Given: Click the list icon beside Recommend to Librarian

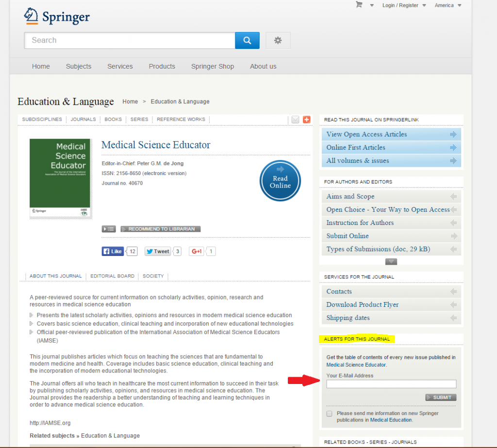Looking at the screenshot, I should click(109, 229).
